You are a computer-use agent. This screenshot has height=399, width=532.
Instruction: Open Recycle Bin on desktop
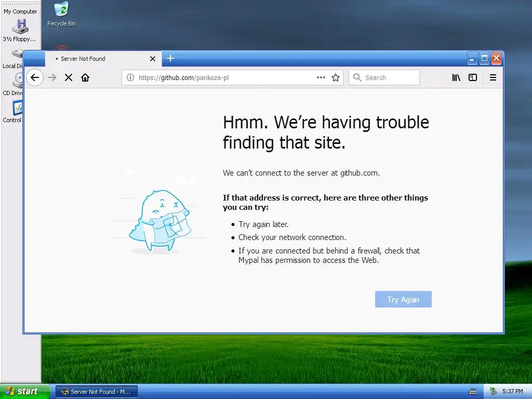click(61, 14)
